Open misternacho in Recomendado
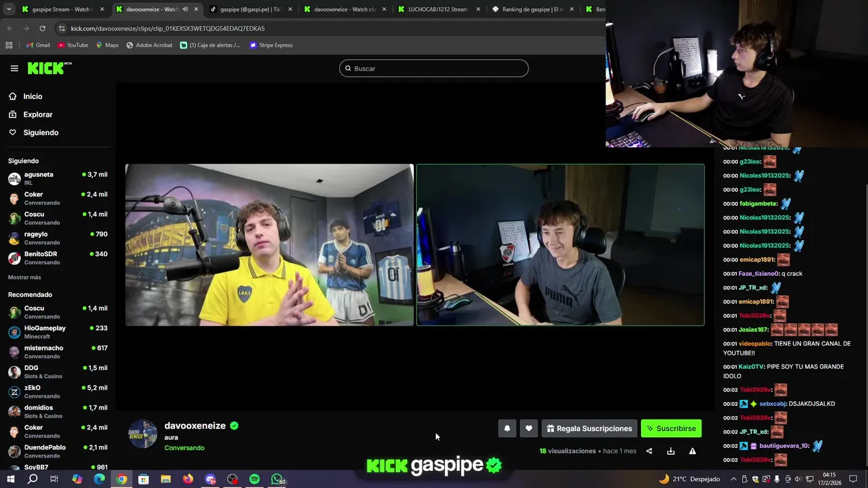The height and width of the screenshot is (488, 868). tap(58, 352)
